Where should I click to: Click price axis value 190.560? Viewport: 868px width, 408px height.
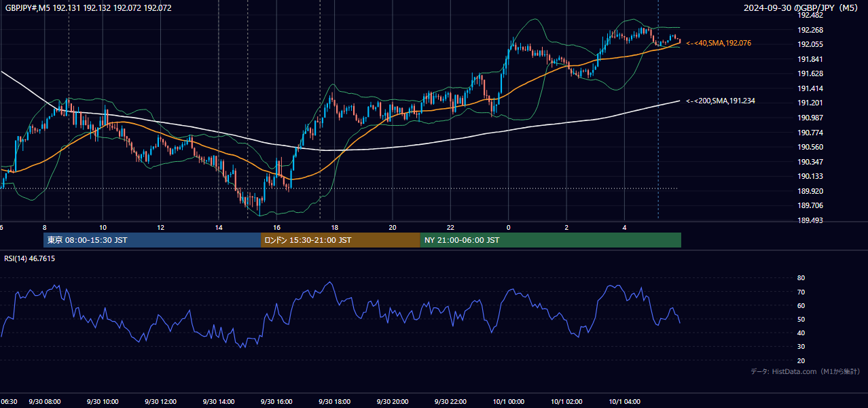(811, 147)
